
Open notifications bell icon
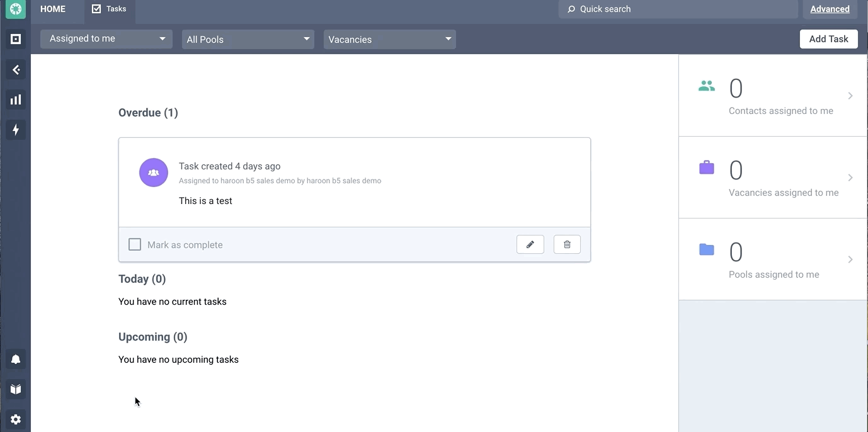tap(16, 359)
